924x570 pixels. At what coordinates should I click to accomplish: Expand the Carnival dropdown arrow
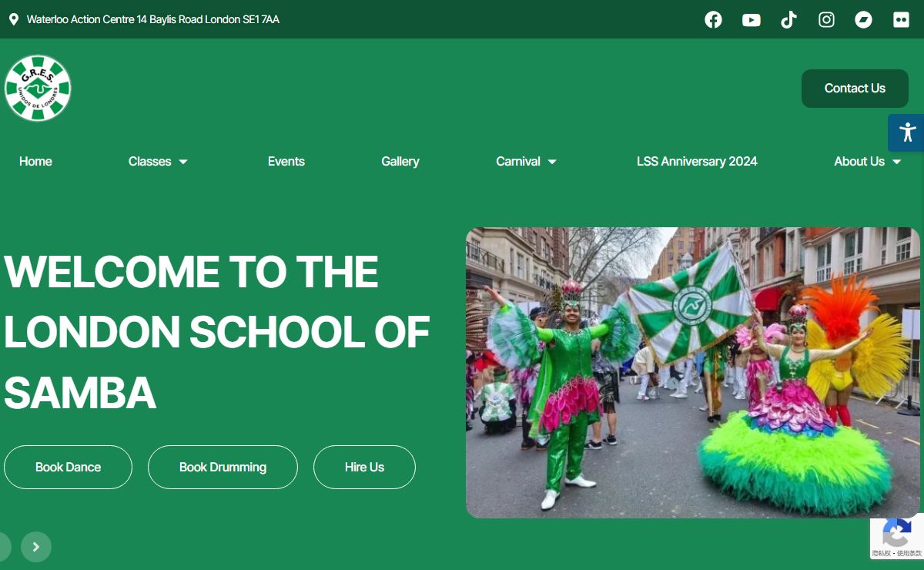552,162
